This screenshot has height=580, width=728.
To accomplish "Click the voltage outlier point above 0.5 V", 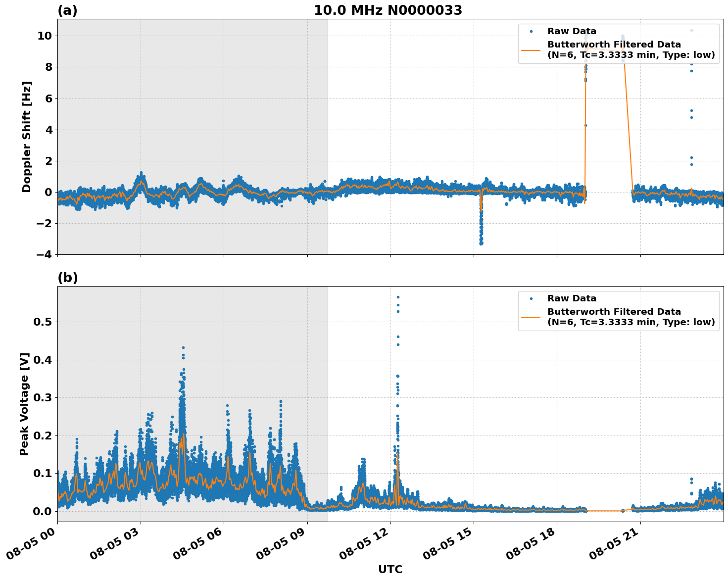I will (x=399, y=296).
